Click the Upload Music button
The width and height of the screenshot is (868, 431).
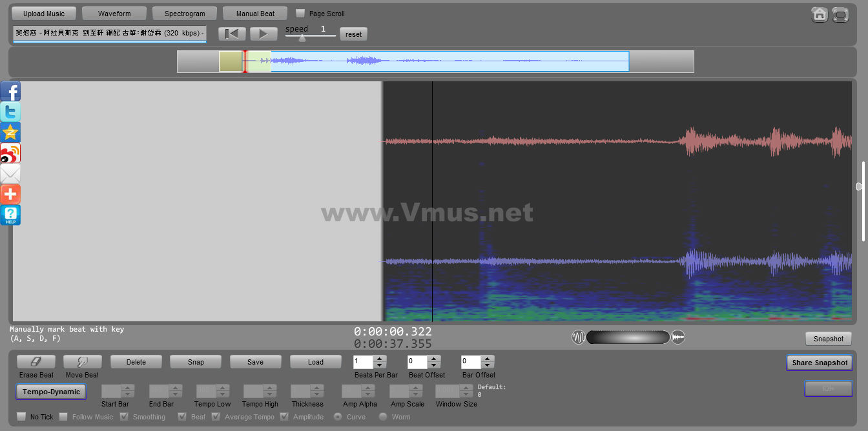pos(44,14)
